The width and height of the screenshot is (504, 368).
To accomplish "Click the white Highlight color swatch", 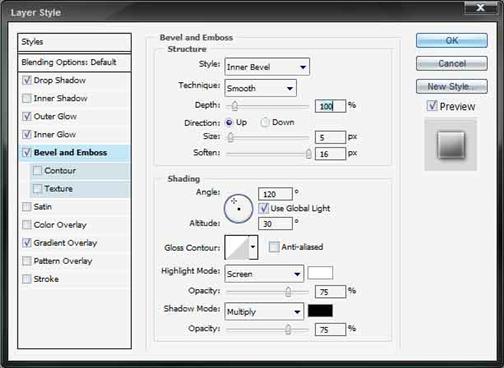I will [320, 273].
